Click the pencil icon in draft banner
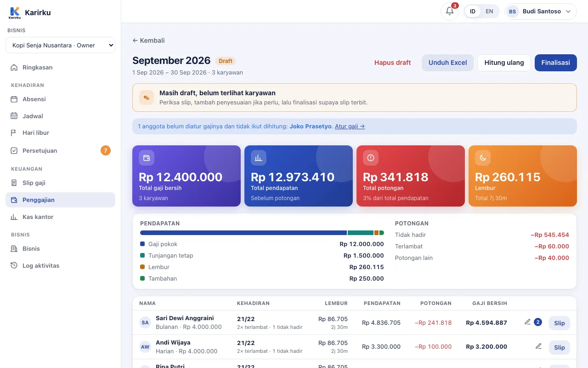 pyautogui.click(x=147, y=98)
